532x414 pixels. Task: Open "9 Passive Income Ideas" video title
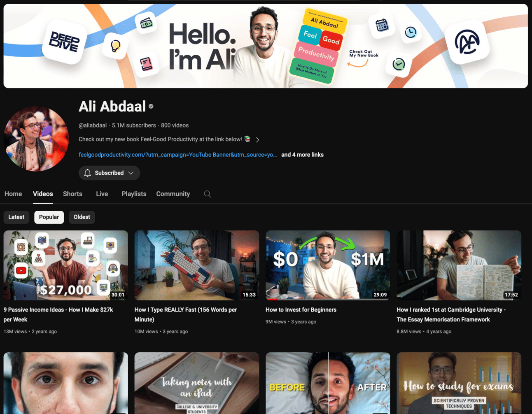58,314
